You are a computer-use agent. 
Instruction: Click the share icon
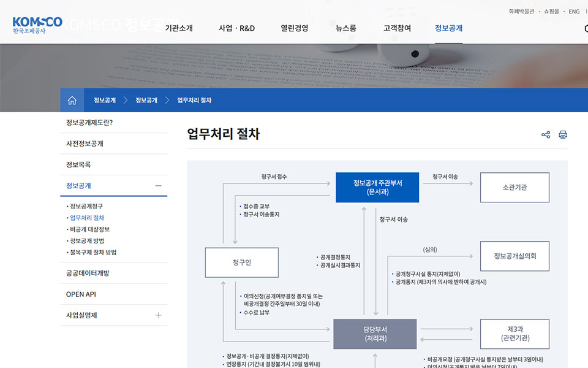546,135
